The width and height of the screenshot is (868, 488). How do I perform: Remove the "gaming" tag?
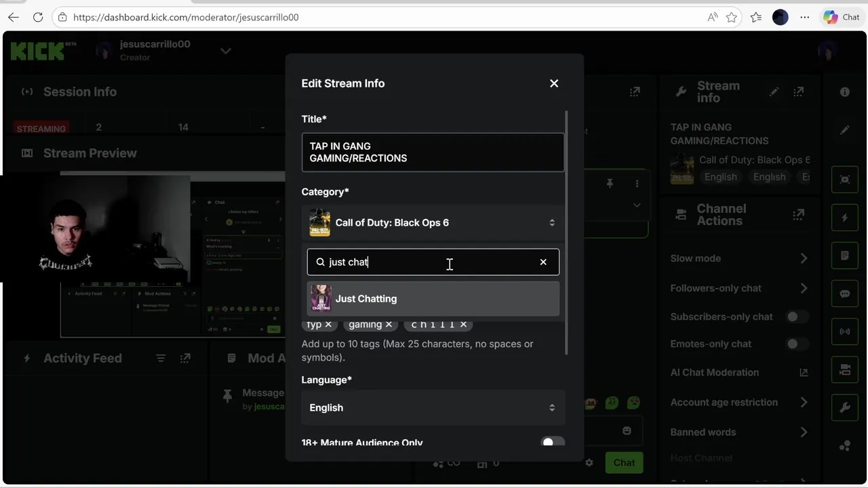(x=389, y=324)
